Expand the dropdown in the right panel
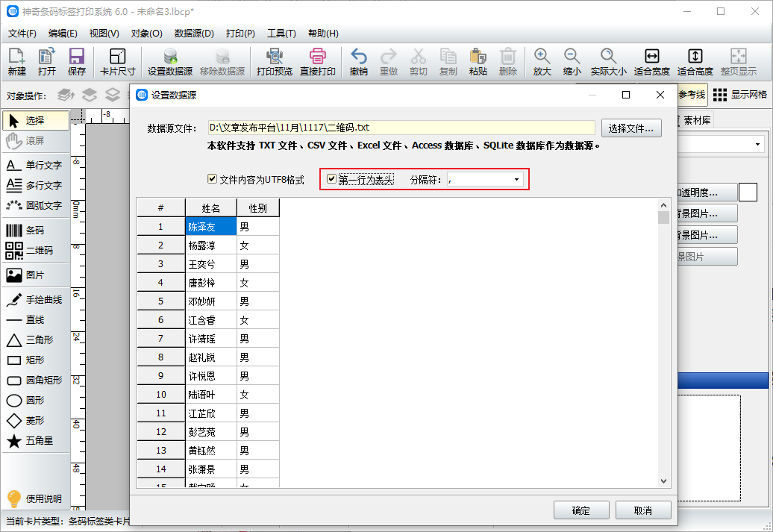 click(758, 144)
